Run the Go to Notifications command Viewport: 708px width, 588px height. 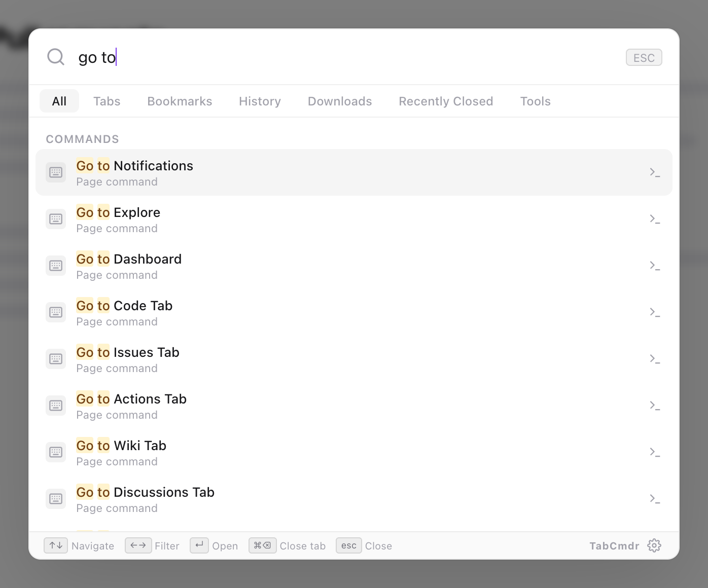tap(354, 172)
